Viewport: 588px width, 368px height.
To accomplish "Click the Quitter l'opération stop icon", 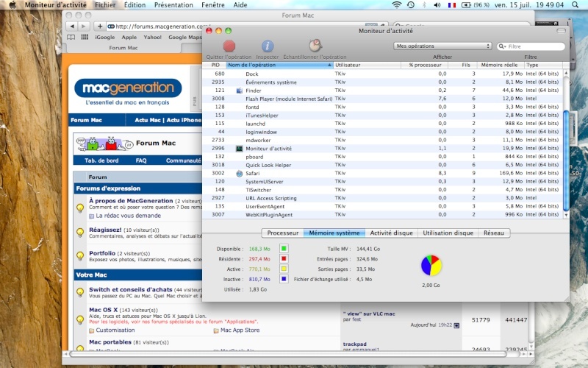I will [x=229, y=46].
